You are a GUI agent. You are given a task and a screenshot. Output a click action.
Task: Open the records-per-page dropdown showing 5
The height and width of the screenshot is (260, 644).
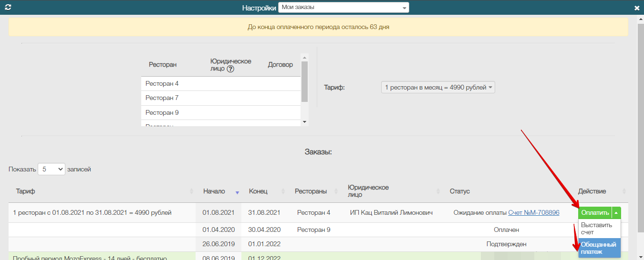click(52, 169)
